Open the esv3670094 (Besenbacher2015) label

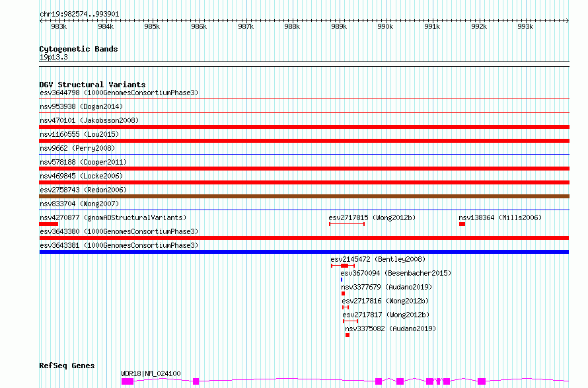click(x=396, y=273)
